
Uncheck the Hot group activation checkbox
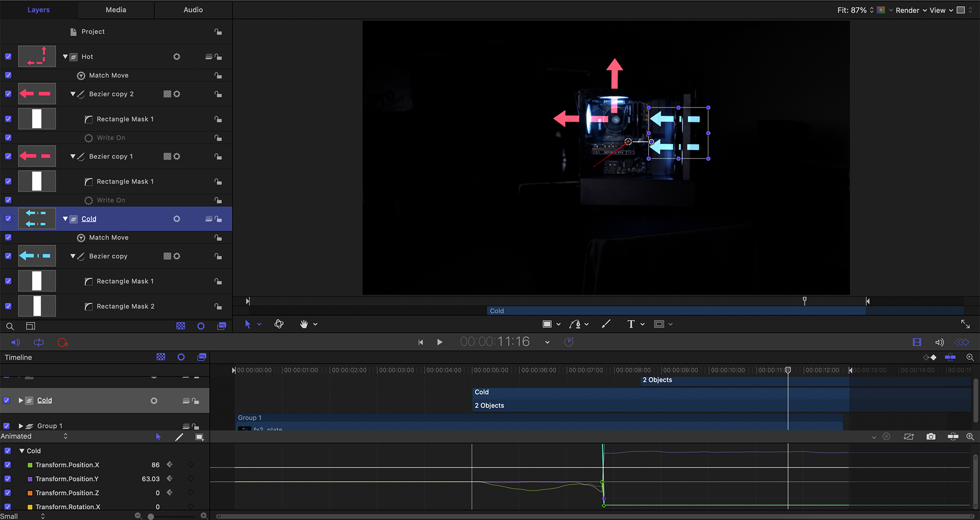pos(8,56)
